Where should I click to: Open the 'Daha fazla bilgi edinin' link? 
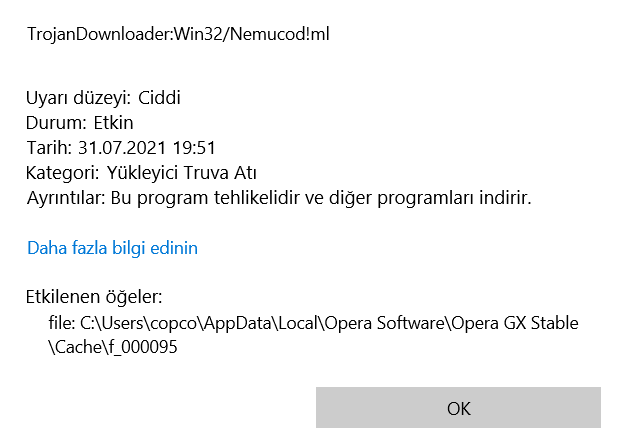(112, 248)
